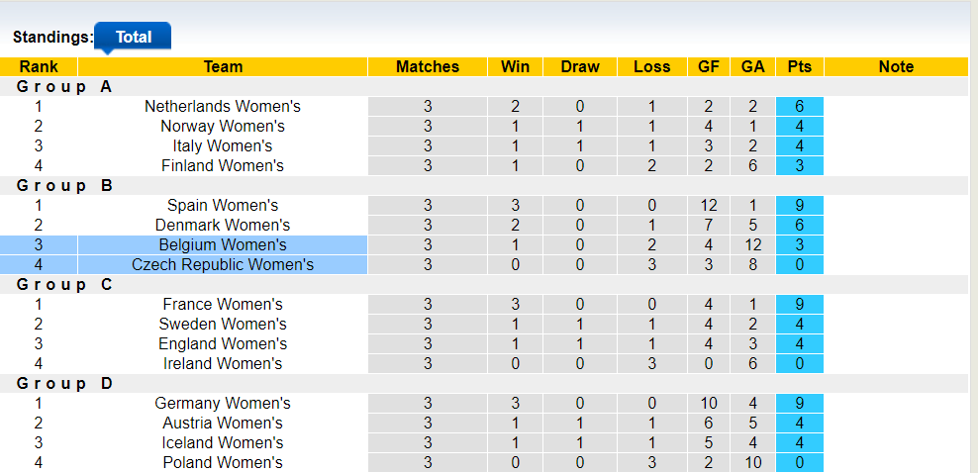Viewport: 980px width, 473px height.
Task: Click the Spain Women's team name
Action: click(223, 205)
